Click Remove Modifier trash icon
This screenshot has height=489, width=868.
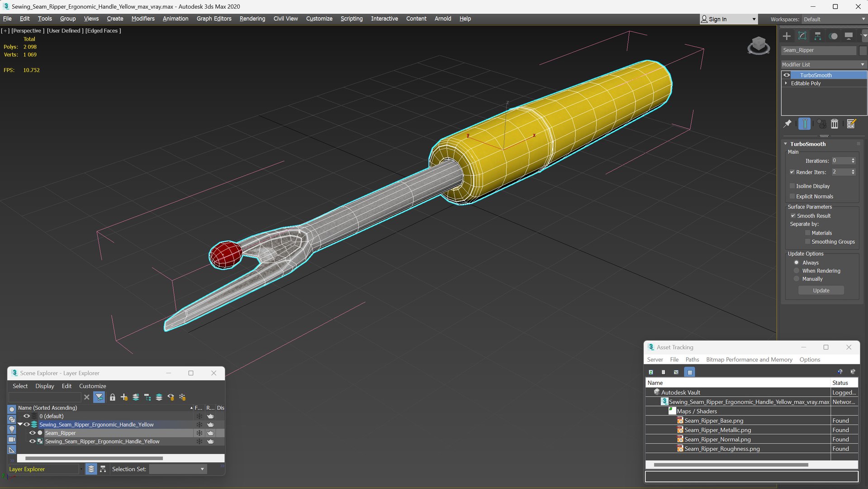(835, 124)
